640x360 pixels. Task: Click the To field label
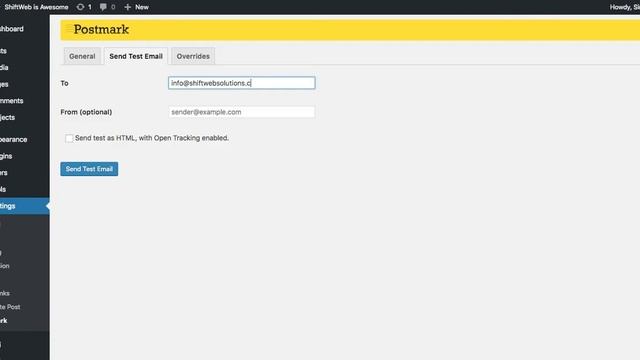(x=64, y=83)
